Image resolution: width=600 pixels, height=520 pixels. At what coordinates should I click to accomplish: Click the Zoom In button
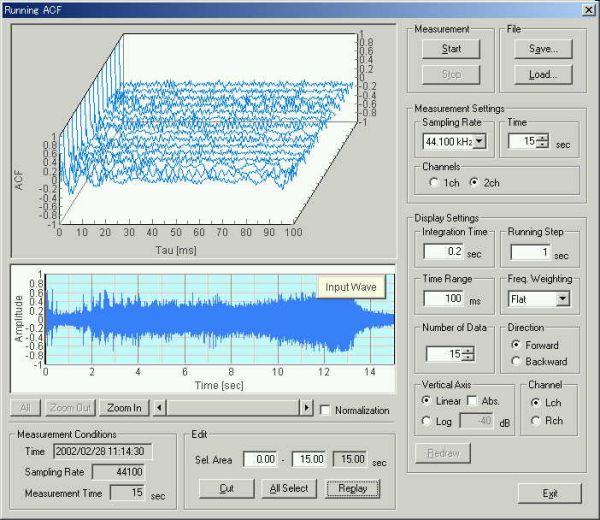124,408
